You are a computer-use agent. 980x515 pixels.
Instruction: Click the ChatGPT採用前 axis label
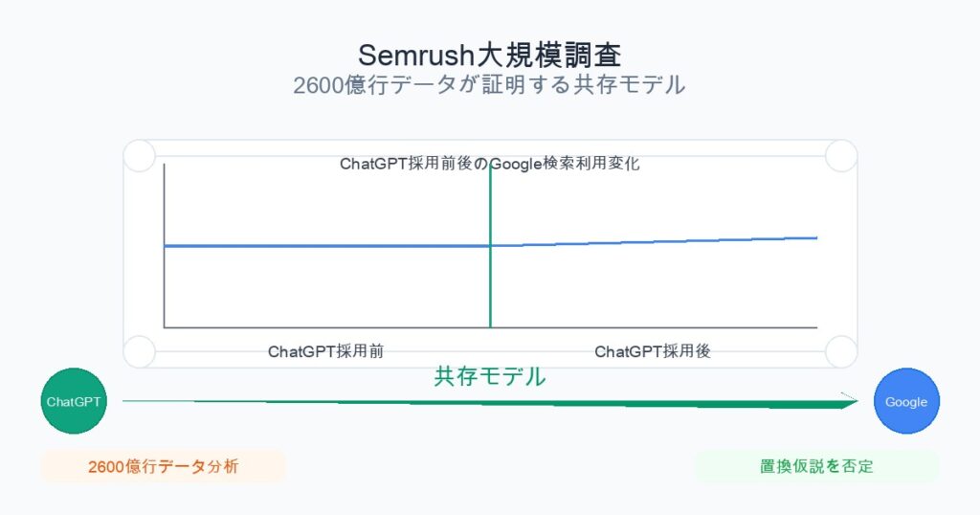pos(326,351)
